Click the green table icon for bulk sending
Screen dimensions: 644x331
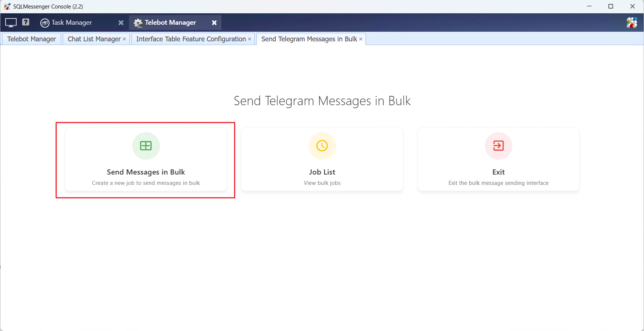click(x=146, y=146)
